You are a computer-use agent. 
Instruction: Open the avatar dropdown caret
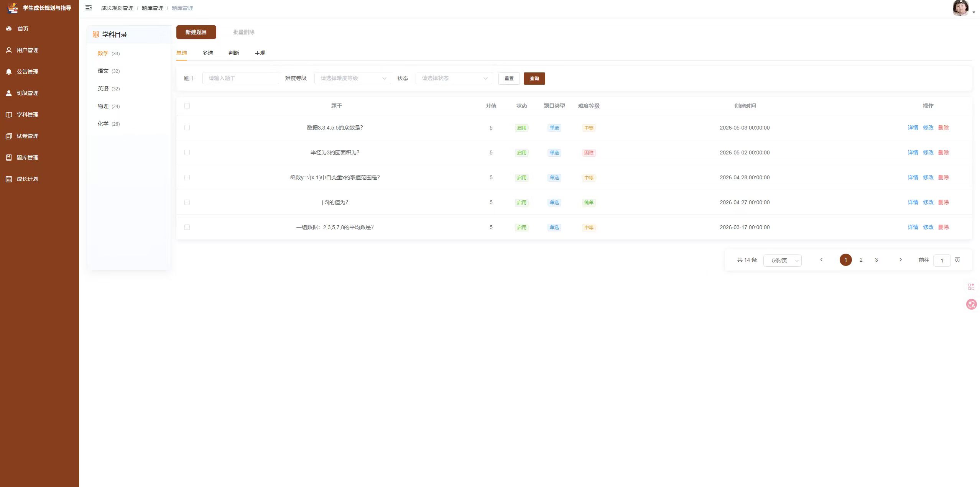974,12
